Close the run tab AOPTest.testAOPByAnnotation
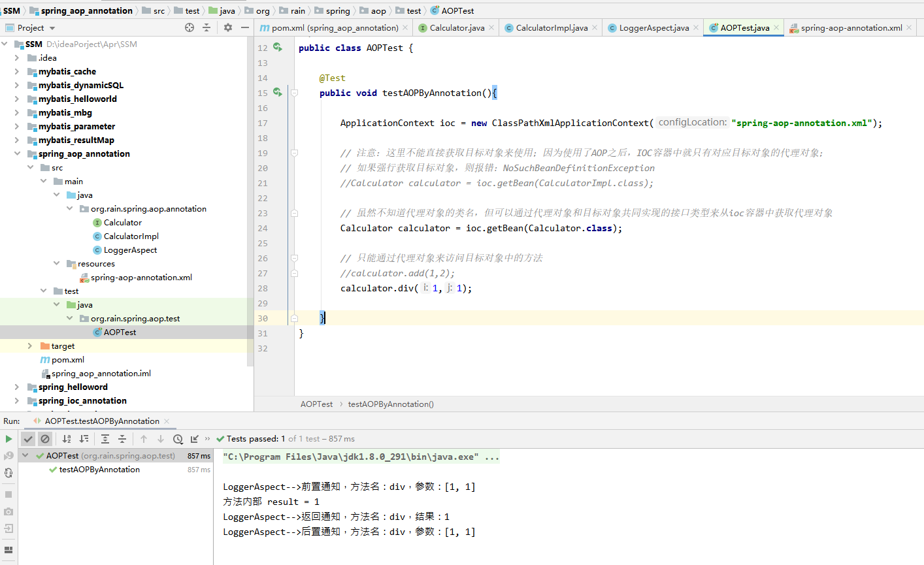 [x=167, y=421]
